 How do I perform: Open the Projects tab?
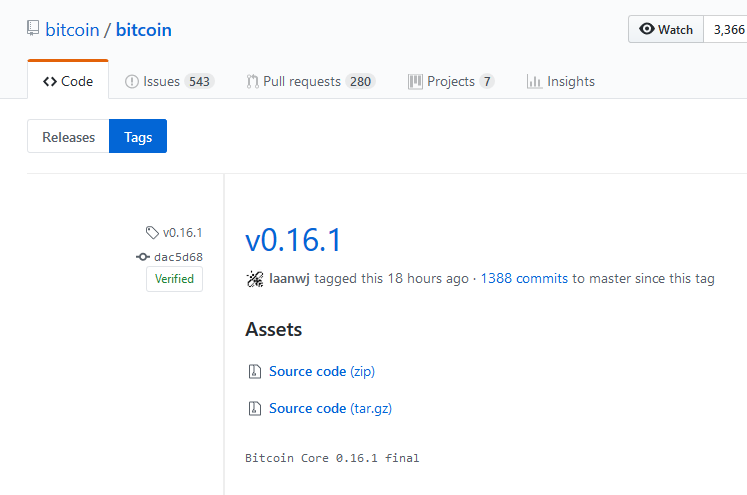[x=451, y=81]
